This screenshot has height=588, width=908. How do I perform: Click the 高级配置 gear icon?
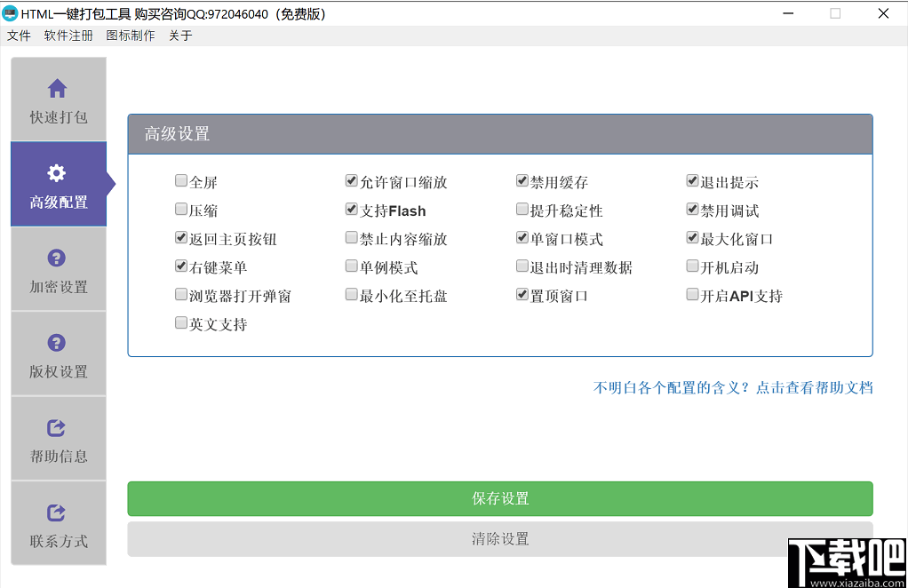tap(57, 171)
